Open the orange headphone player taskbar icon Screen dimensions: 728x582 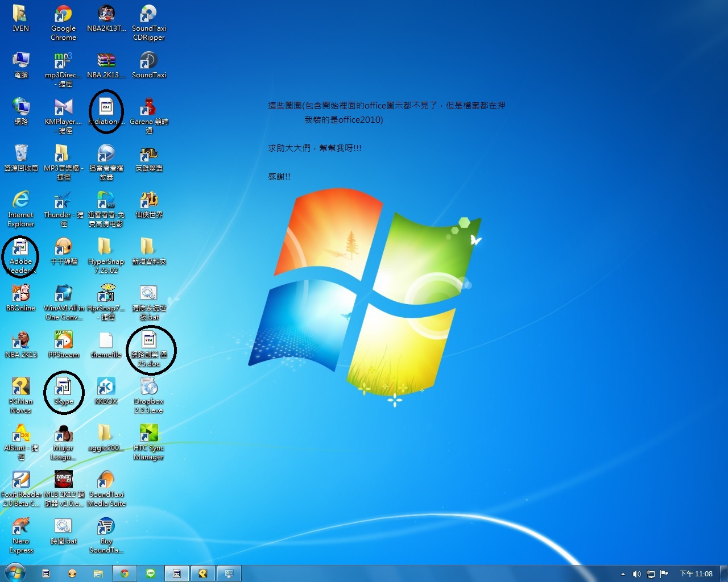72,574
